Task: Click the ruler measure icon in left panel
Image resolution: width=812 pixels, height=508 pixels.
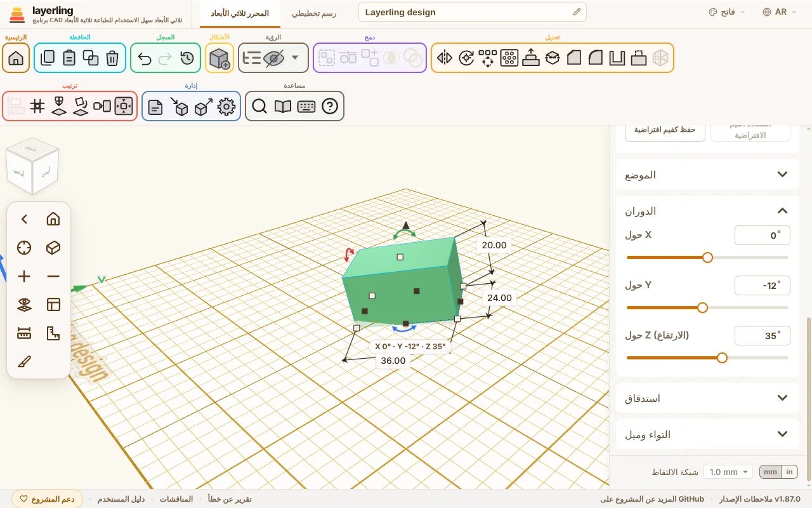Action: 24,333
